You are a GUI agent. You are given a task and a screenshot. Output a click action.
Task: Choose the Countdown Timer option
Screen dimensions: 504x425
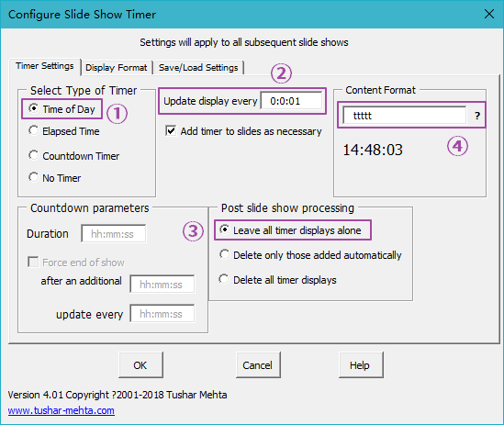74,156
